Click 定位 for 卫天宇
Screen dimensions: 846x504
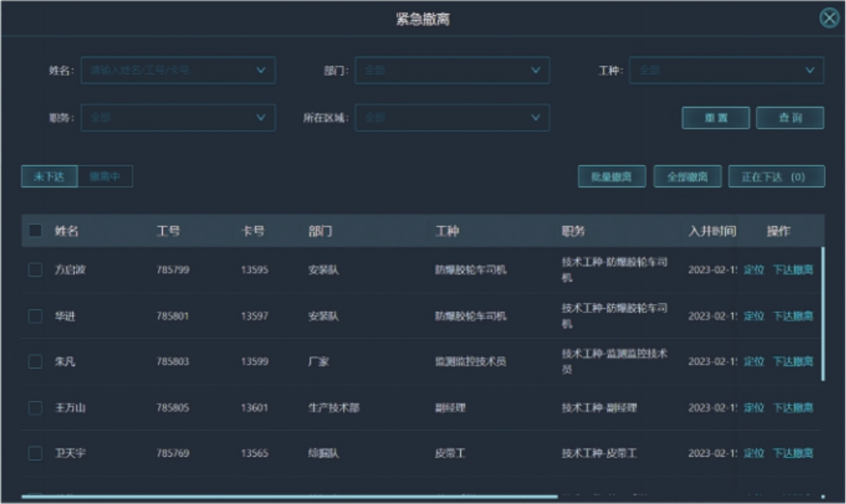754,453
